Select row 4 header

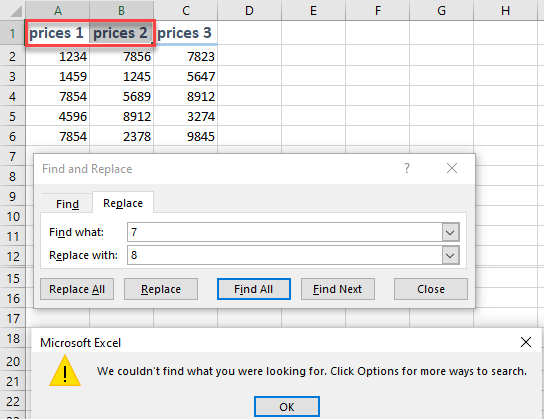click(x=12, y=96)
